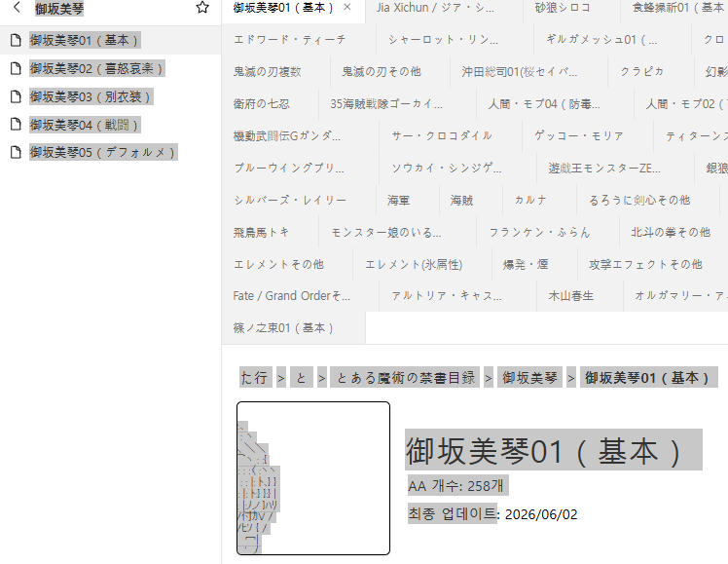Switch to the 35海賊戦隊ゴーカイ tab
Image resolution: width=728 pixels, height=564 pixels.
pyautogui.click(x=397, y=103)
